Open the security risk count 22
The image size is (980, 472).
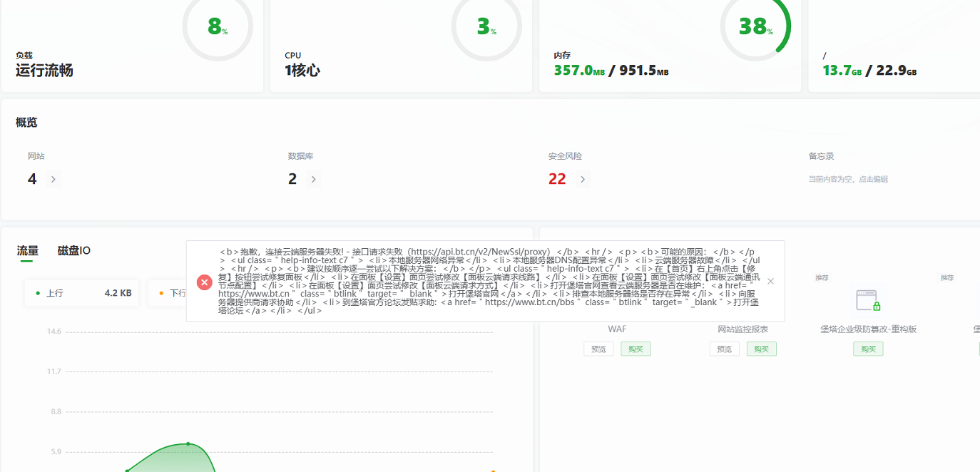[557, 180]
